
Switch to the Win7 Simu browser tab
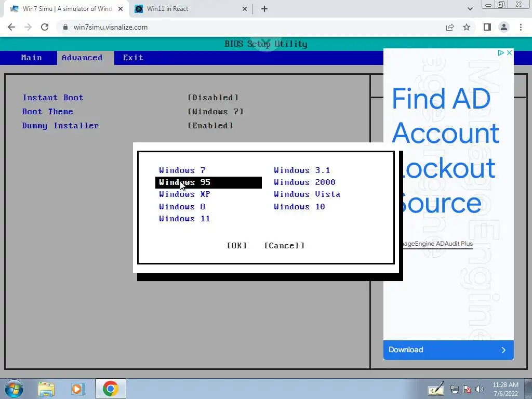[67, 9]
